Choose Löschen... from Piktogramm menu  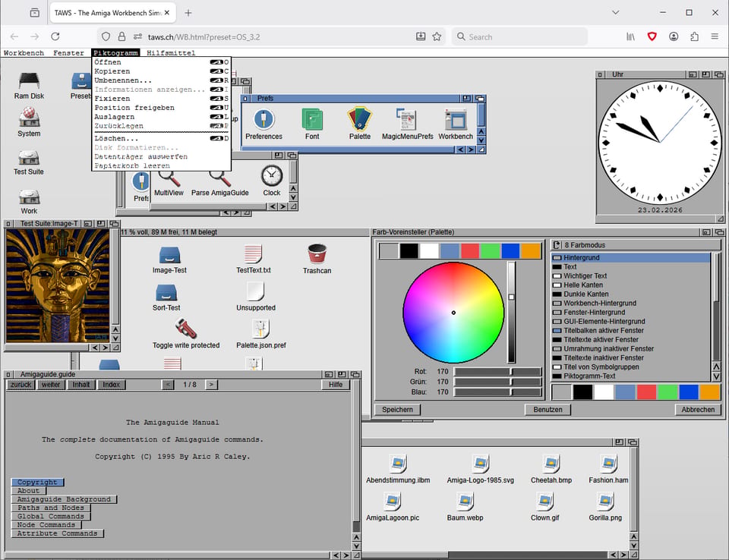coord(161,139)
